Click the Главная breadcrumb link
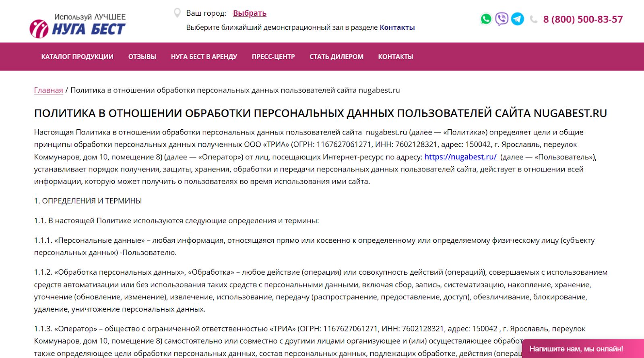This screenshot has width=644, height=358. [x=48, y=90]
